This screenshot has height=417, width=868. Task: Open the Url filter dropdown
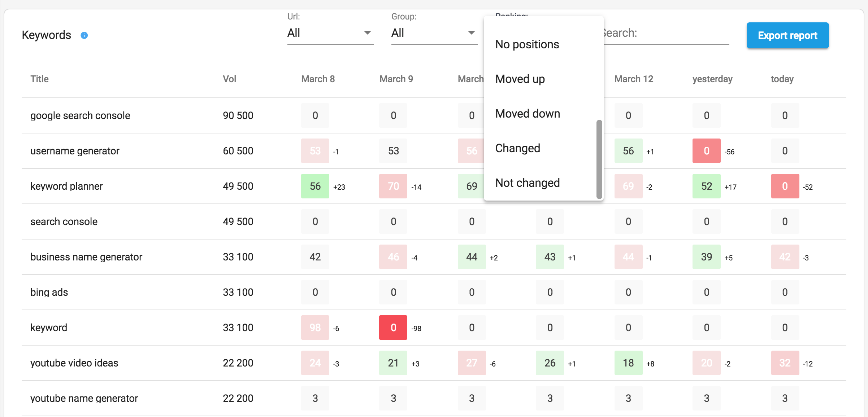330,33
